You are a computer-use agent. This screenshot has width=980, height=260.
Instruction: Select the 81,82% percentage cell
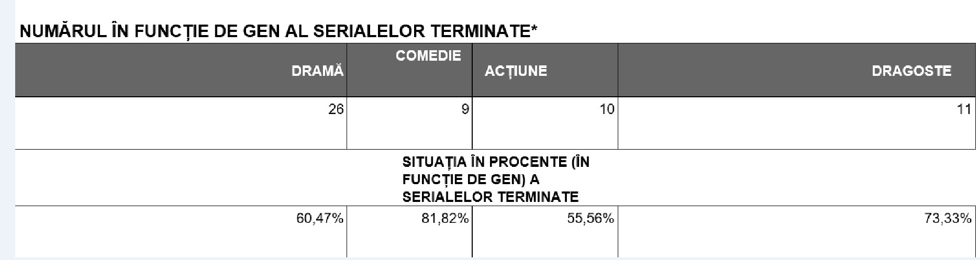(x=445, y=219)
